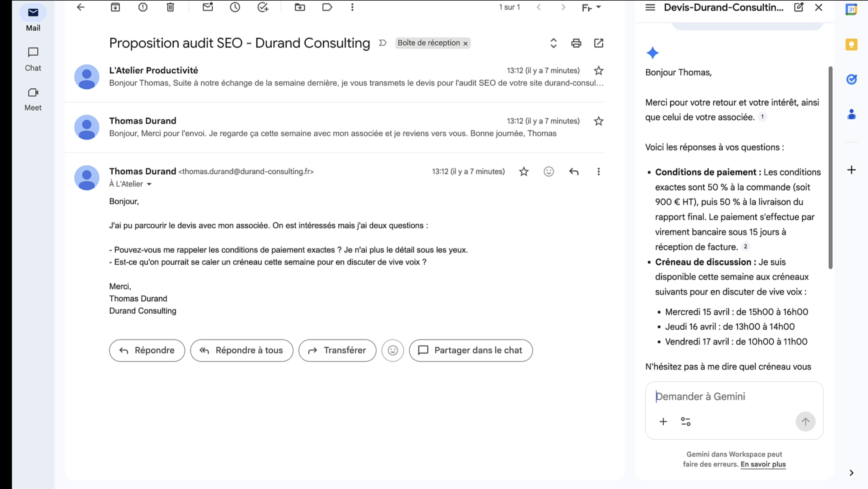Screen dimensions: 868x489
Task: Click the Répondre à tous button
Action: point(241,351)
